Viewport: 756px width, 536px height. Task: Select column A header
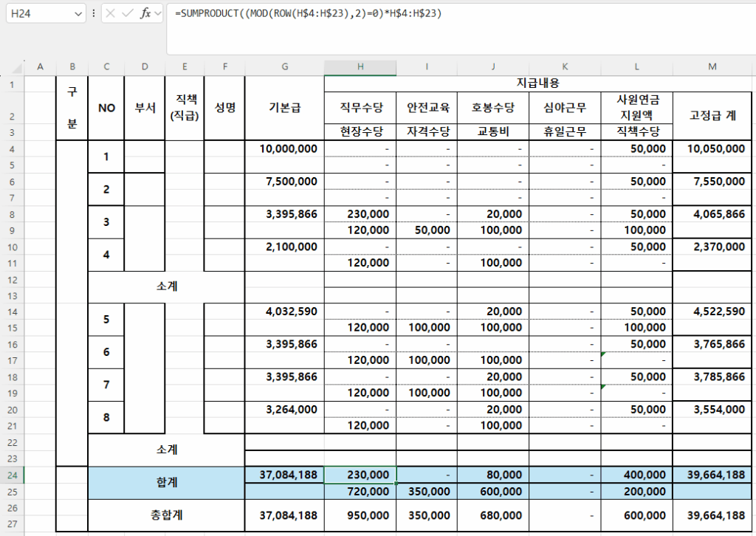point(40,67)
